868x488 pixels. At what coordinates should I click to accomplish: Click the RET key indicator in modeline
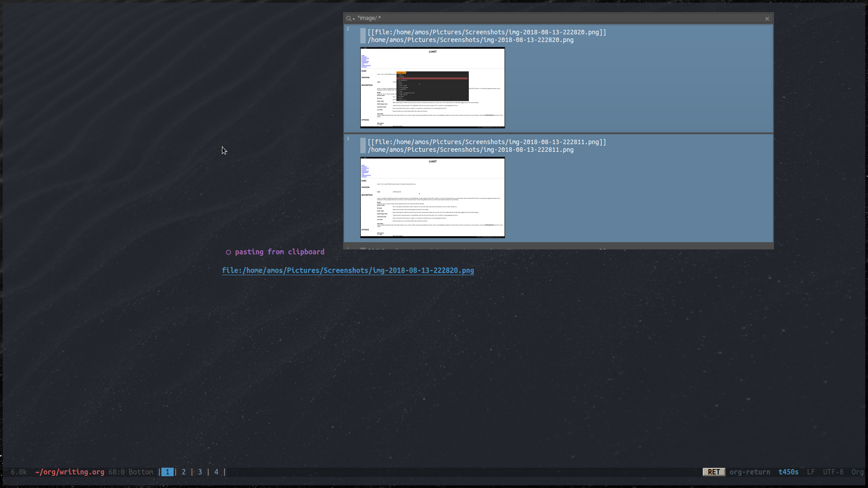pos(714,472)
